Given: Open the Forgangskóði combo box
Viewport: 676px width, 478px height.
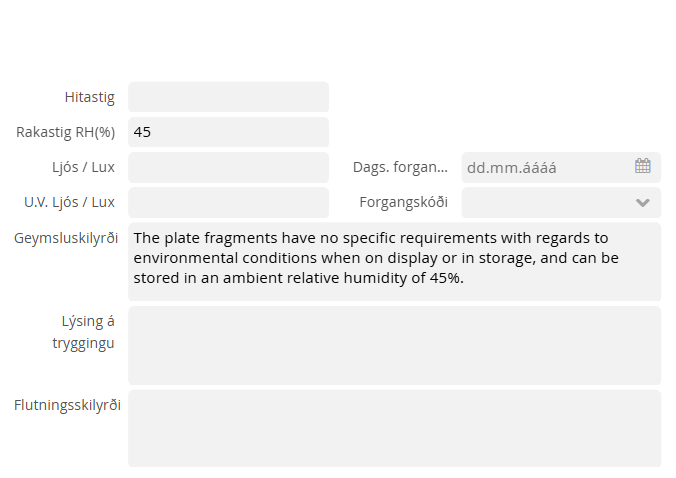Looking at the screenshot, I should pyautogui.click(x=550, y=202).
